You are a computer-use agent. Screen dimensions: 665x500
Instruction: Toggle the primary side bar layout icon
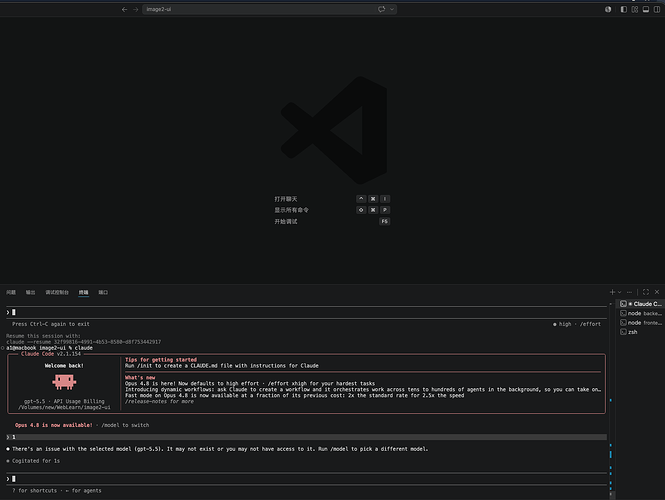tap(623, 9)
